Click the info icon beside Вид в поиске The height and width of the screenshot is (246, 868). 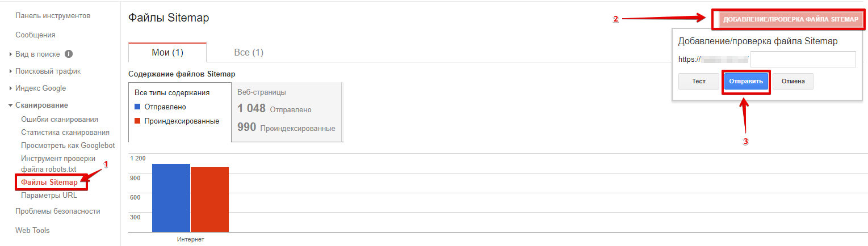click(69, 54)
